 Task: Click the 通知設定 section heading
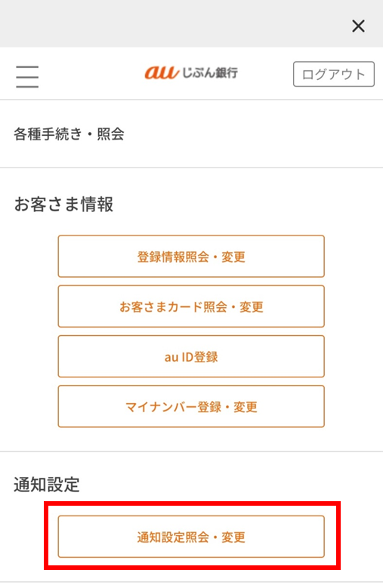point(47,485)
